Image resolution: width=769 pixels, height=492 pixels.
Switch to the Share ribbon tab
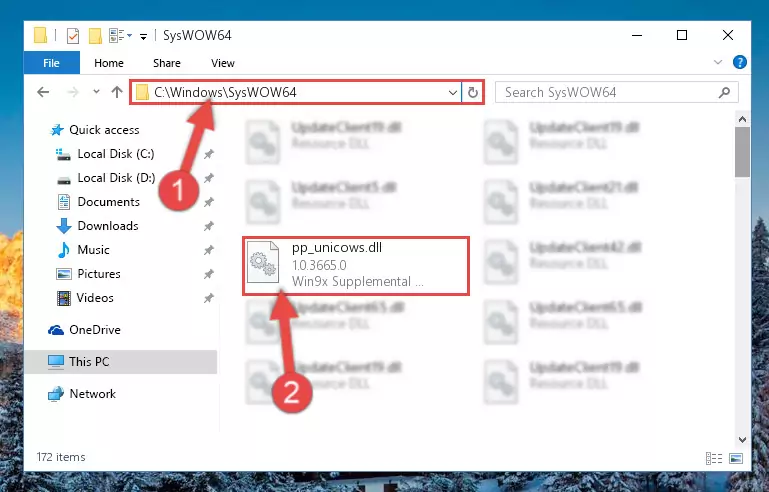pyautogui.click(x=167, y=63)
